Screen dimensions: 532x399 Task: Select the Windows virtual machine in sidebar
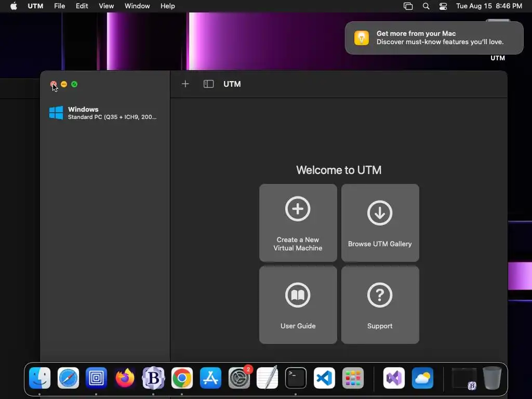click(105, 113)
